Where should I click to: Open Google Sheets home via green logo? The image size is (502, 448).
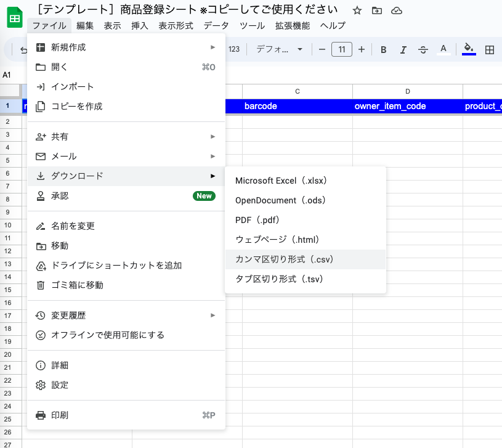pyautogui.click(x=14, y=18)
